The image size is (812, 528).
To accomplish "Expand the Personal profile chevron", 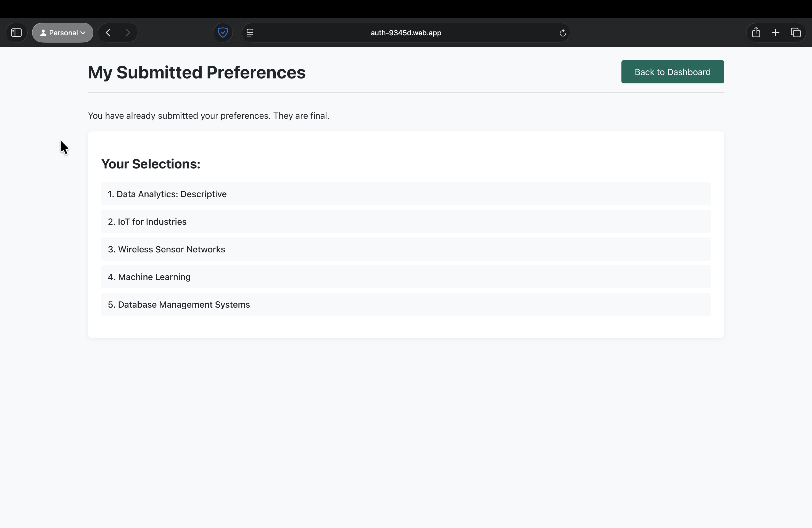I will point(83,33).
